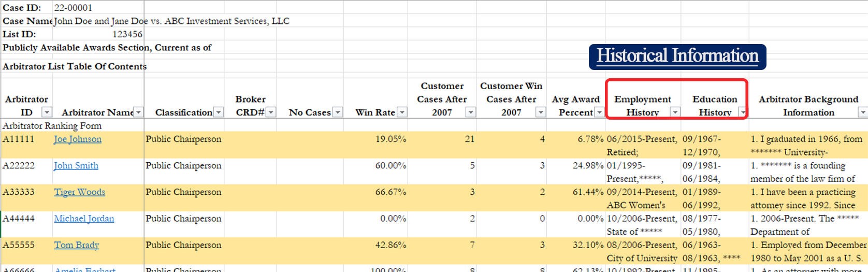Select background cell about practicing attorney since 1992
Image resolution: width=868 pixels, height=272 pixels.
coord(808,198)
